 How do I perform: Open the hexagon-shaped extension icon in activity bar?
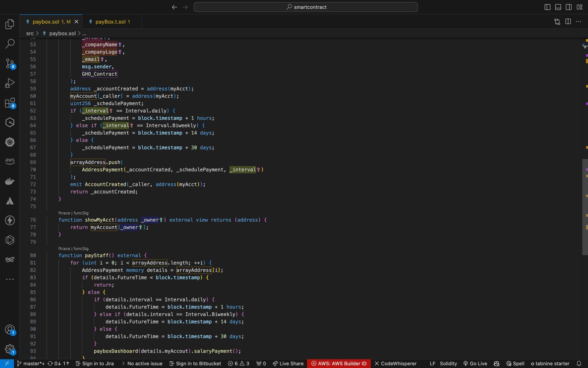point(10,122)
